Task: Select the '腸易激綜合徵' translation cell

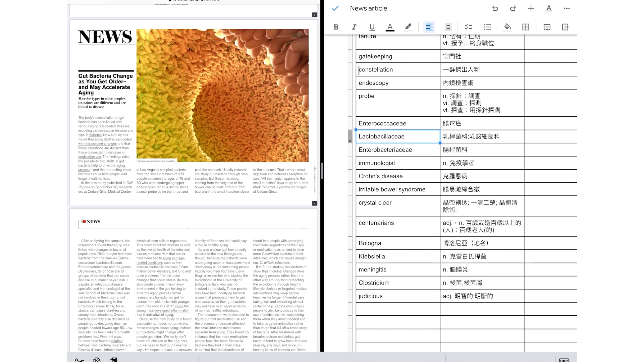Action: coord(482,189)
